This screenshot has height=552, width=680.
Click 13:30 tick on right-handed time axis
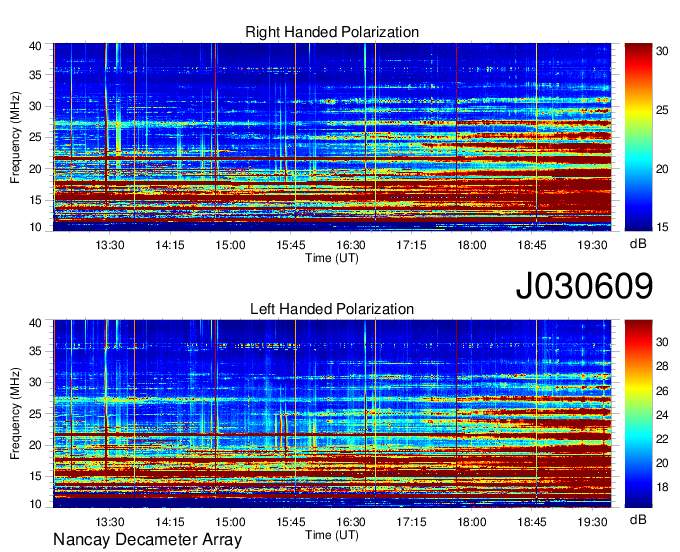(x=110, y=245)
